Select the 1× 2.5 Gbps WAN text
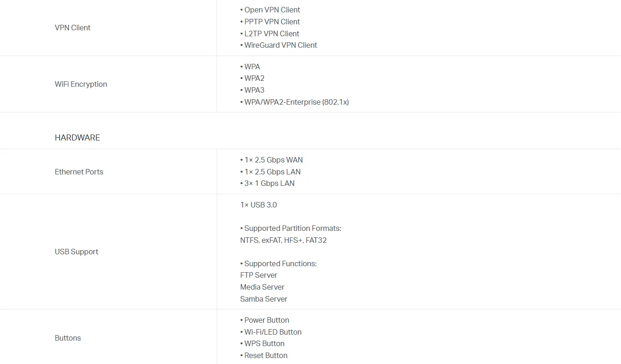This screenshot has width=621, height=364. tap(271, 160)
